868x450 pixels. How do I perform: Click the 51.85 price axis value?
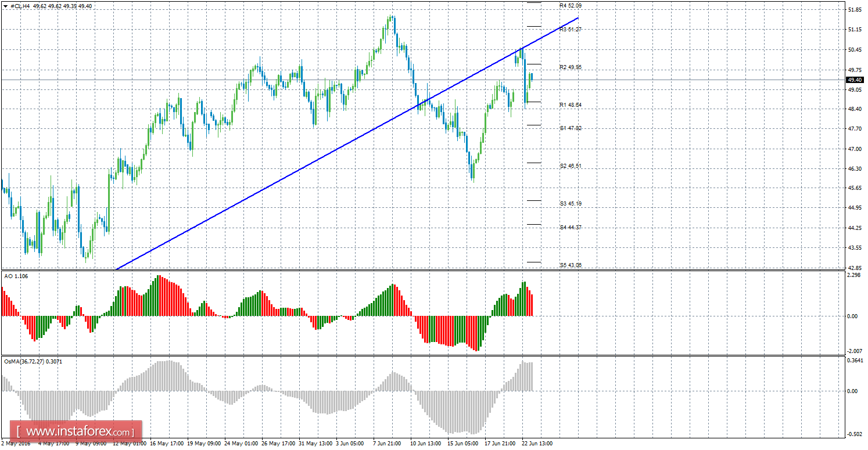855,10
